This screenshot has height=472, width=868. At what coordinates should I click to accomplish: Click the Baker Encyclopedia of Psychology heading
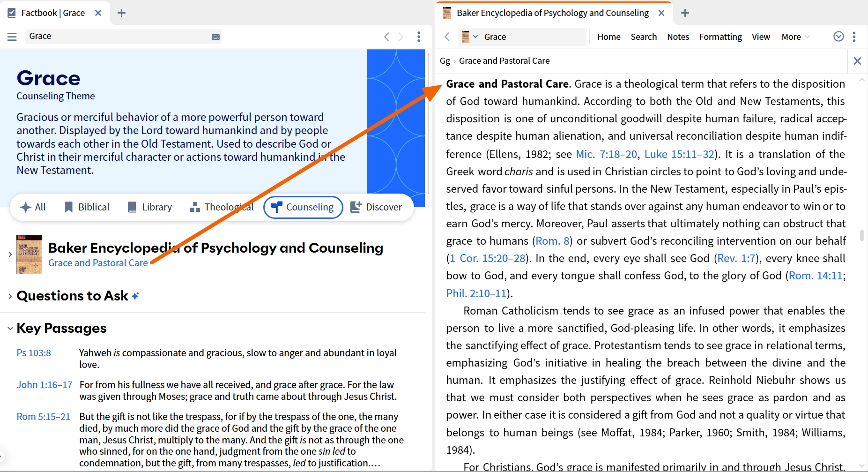point(215,247)
